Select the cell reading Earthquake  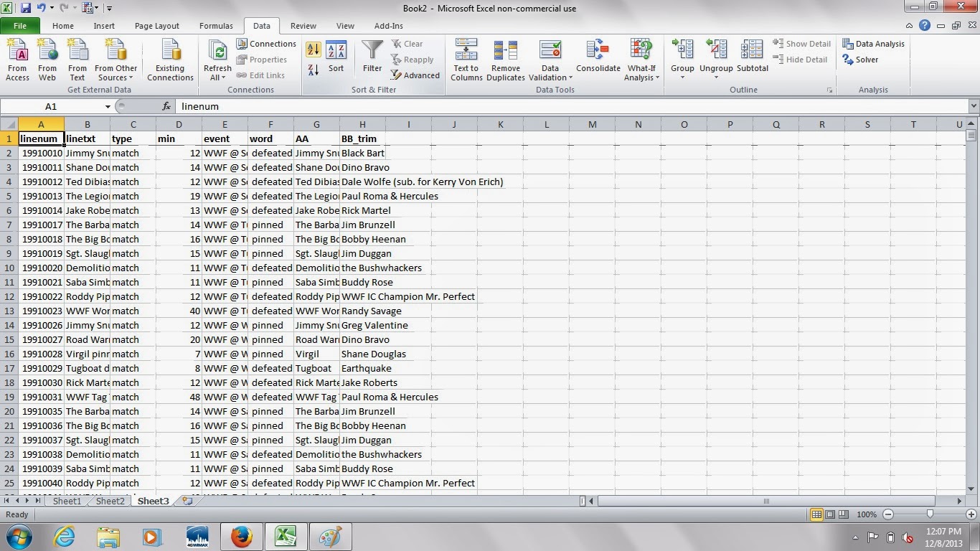(x=362, y=368)
